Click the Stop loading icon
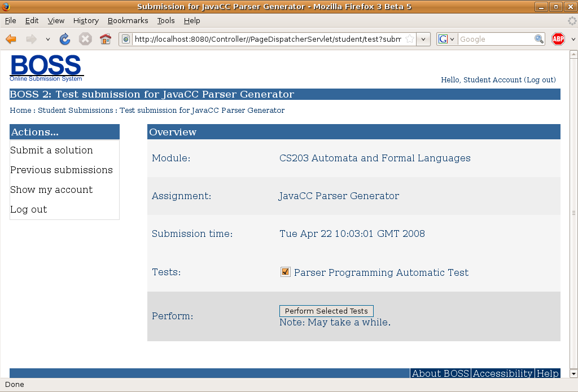The width and height of the screenshot is (578, 392). coord(85,39)
